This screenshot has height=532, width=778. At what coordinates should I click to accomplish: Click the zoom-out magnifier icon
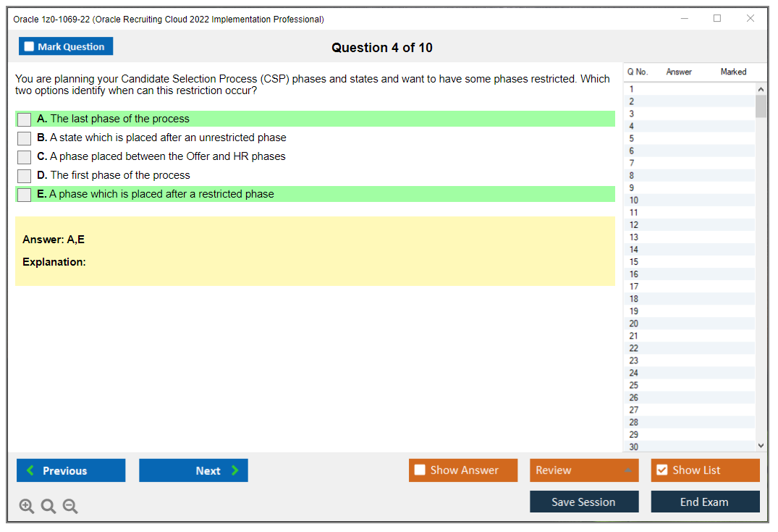point(70,506)
